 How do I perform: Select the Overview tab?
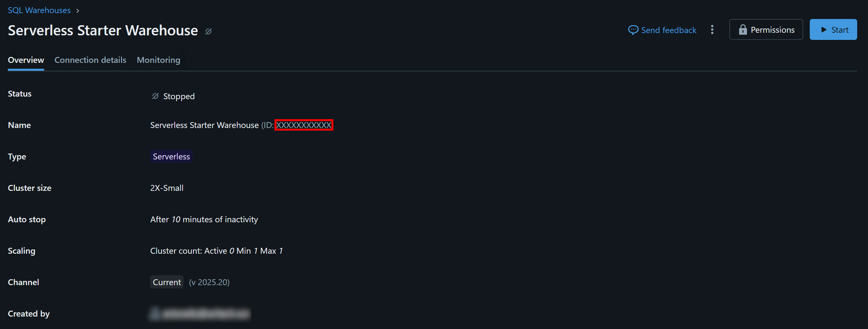point(26,60)
